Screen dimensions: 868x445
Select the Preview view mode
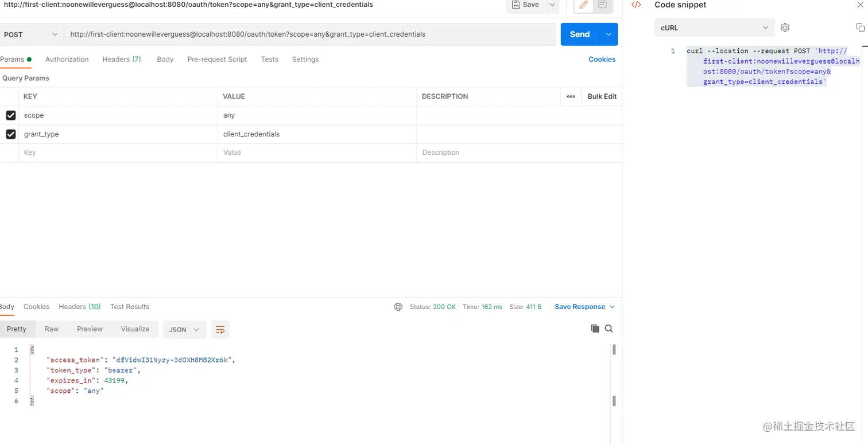point(90,329)
